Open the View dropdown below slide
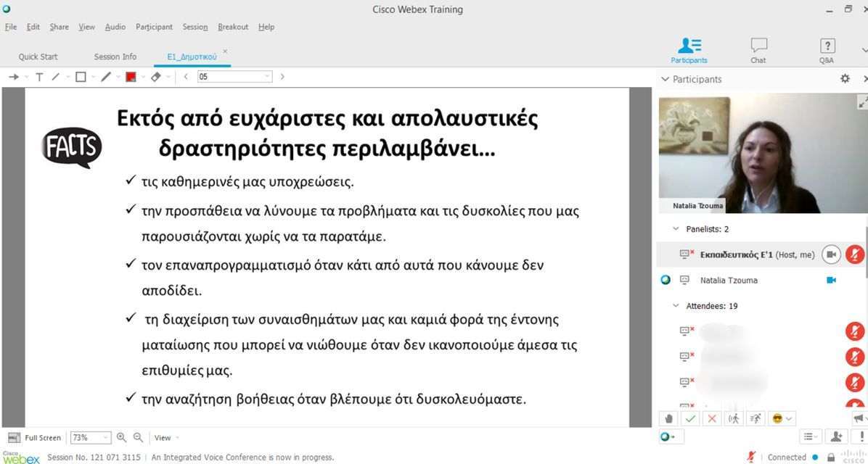 tap(167, 437)
